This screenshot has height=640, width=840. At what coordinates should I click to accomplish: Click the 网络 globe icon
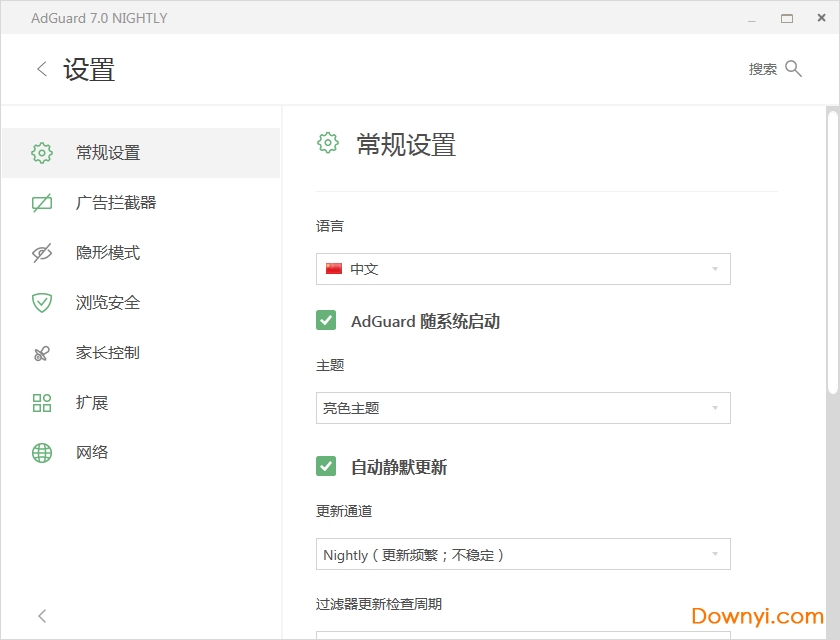point(41,452)
